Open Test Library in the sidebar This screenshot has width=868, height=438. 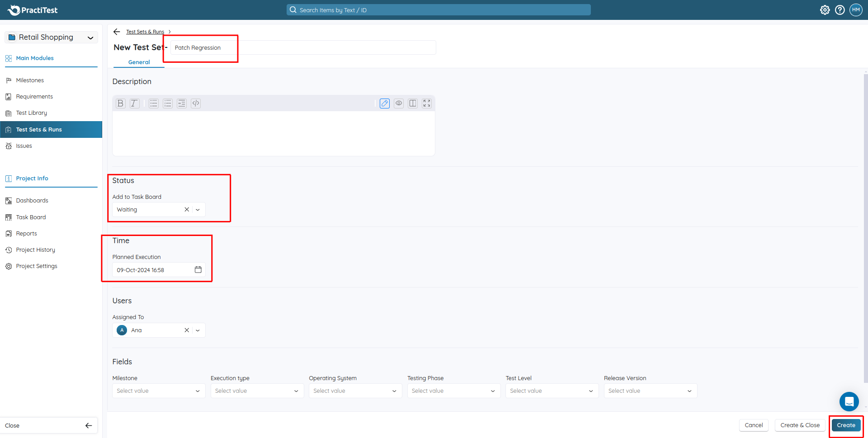[31, 113]
